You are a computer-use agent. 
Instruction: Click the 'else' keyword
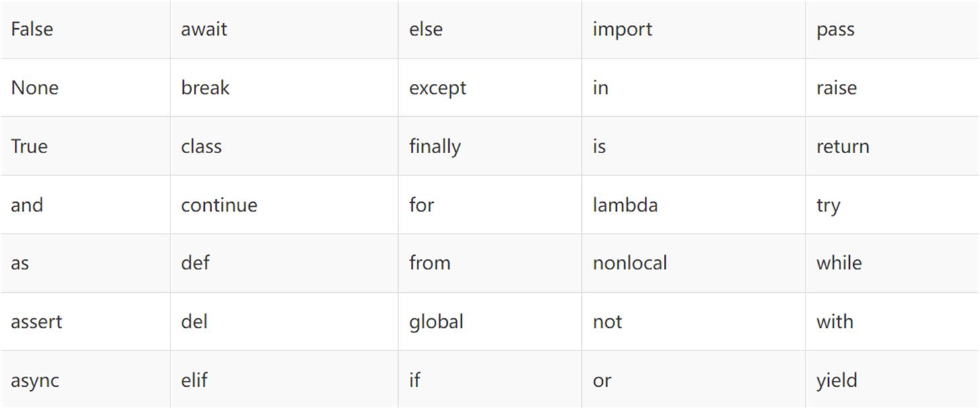point(426,30)
